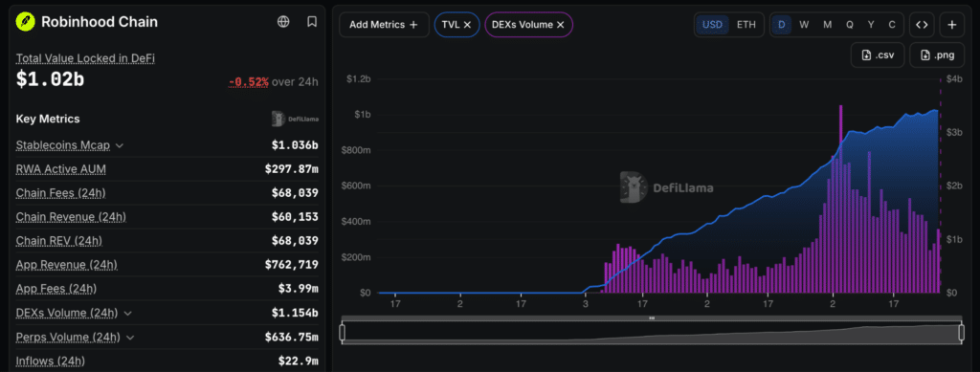Click App Fees (24h) label
This screenshot has height=372, width=980.
[56, 289]
